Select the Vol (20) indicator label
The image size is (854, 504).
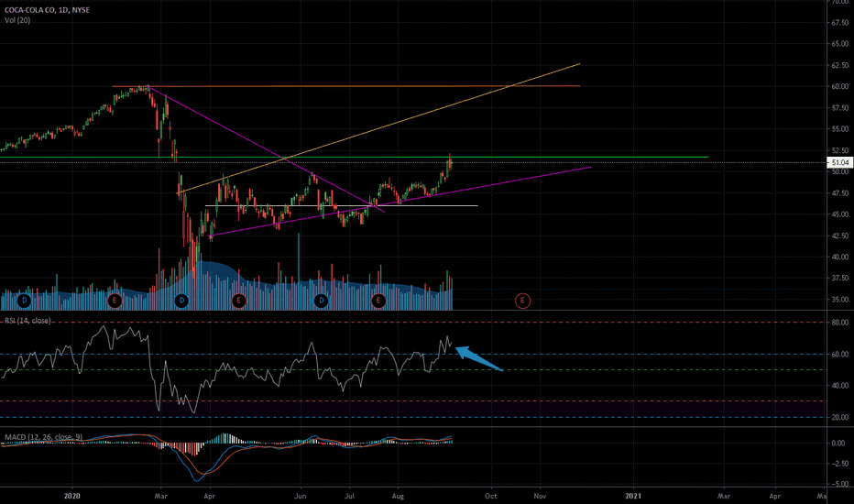[17, 20]
